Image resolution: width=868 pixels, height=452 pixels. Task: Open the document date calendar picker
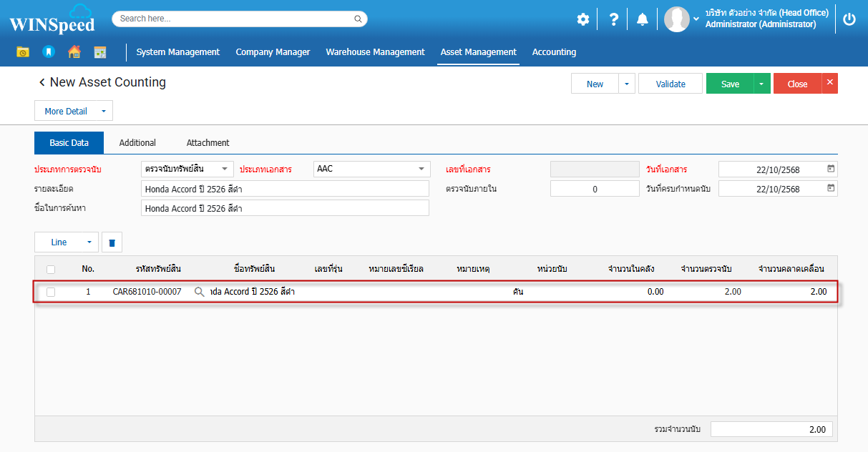831,169
